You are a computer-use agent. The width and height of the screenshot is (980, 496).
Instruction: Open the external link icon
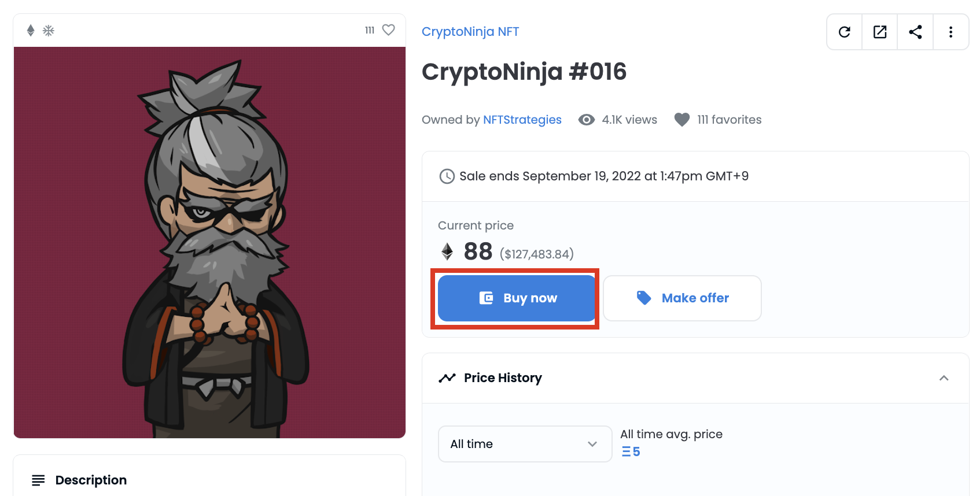pos(879,32)
